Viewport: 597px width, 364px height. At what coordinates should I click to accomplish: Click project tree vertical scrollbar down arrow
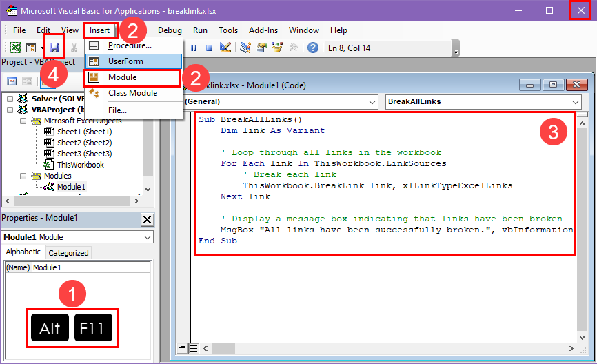[x=148, y=189]
